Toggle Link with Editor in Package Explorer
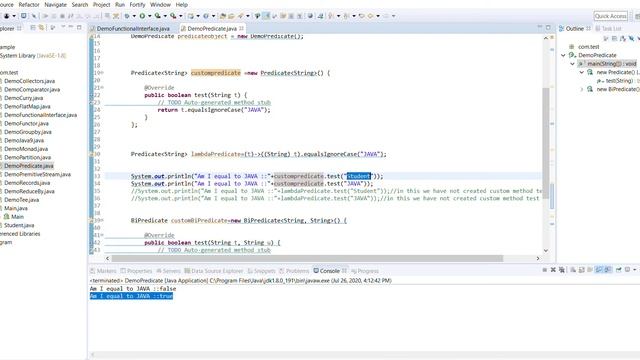Viewport: 640px width, 360px height. click(x=41, y=28)
